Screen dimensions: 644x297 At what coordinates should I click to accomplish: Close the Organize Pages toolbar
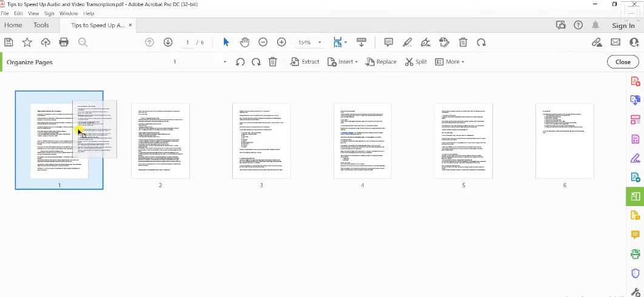point(623,62)
